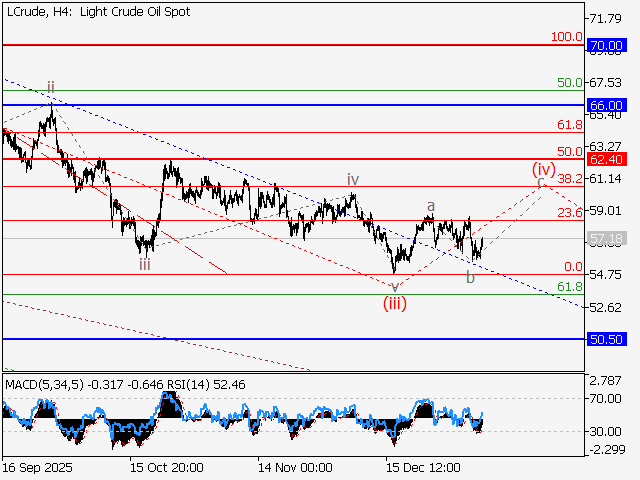The width and height of the screenshot is (640, 480).
Task: Click the 70.00 blue price level tag
Action: click(607, 46)
